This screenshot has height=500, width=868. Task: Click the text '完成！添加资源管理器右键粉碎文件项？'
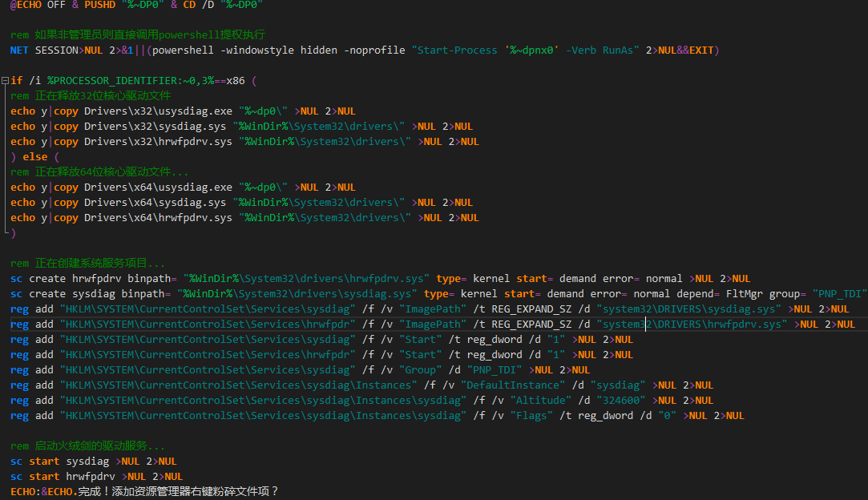point(178,492)
